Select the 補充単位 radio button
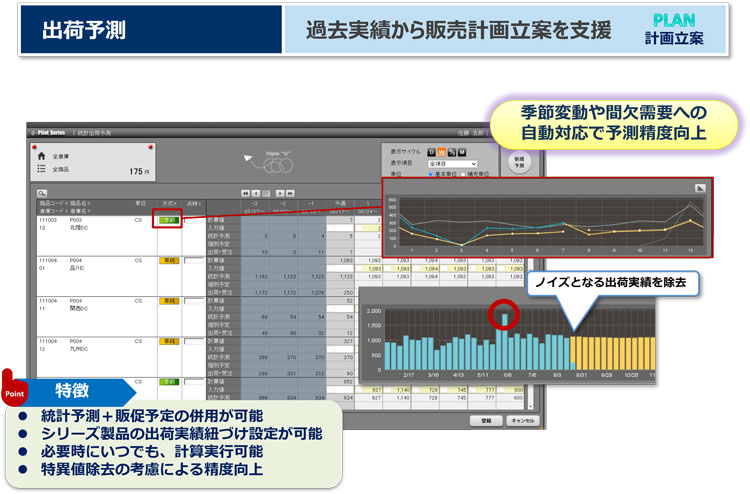Viewport: 750px width, 494px height. 463,175
